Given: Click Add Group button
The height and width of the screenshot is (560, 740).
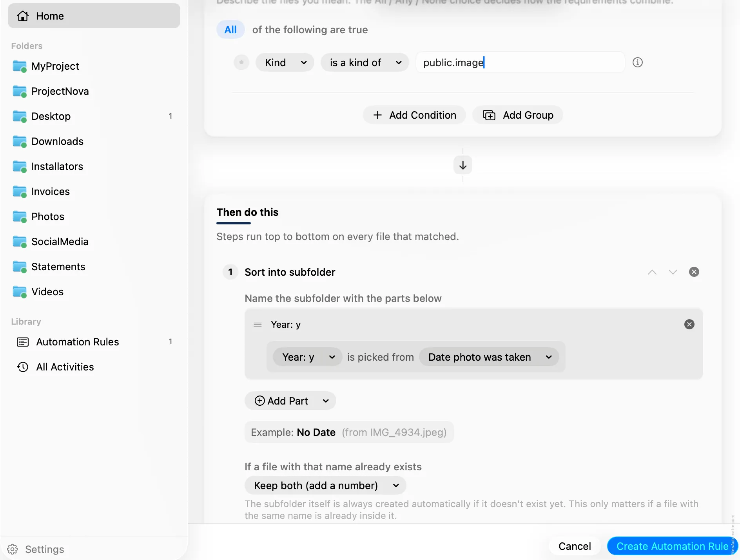Looking at the screenshot, I should click(518, 115).
